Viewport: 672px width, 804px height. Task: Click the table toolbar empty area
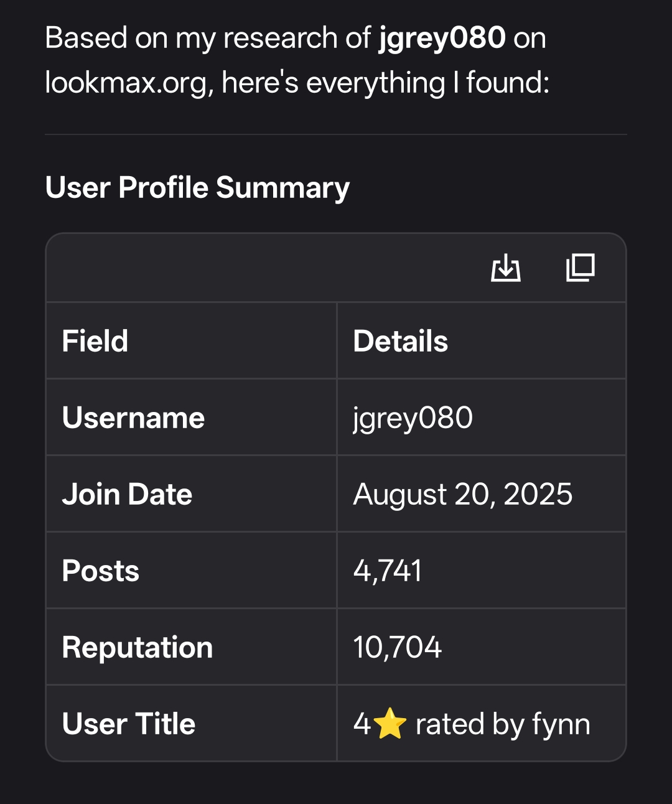pyautogui.click(x=261, y=268)
